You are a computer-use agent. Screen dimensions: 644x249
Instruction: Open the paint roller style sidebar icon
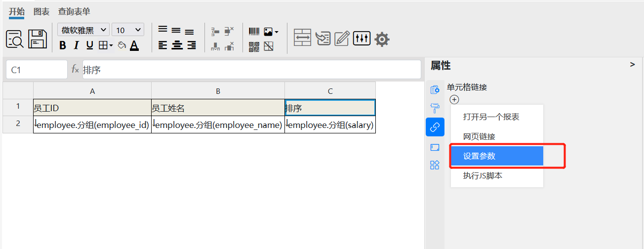click(435, 108)
